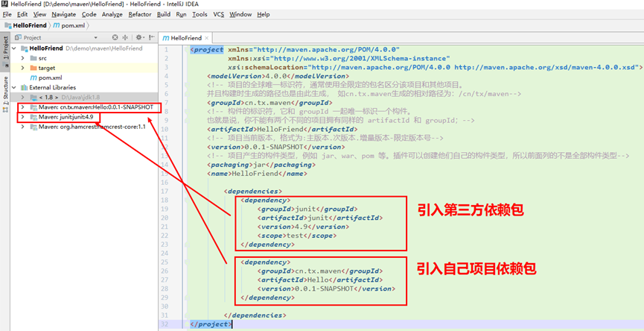
Task: Open the View menu
Action: click(x=40, y=14)
